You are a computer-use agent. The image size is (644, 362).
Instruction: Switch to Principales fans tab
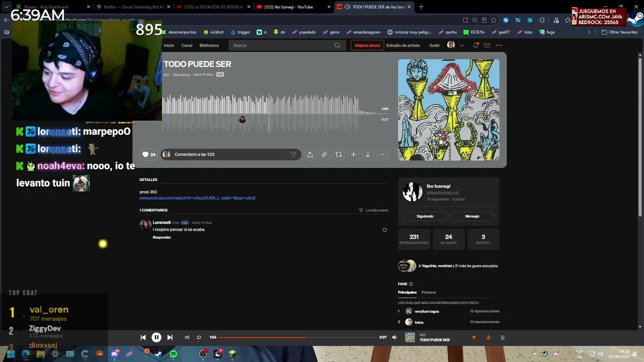(408, 292)
